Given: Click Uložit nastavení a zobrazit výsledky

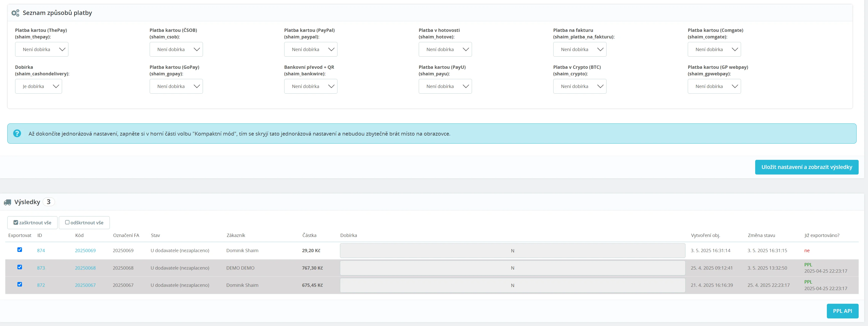Looking at the screenshot, I should pos(806,167).
